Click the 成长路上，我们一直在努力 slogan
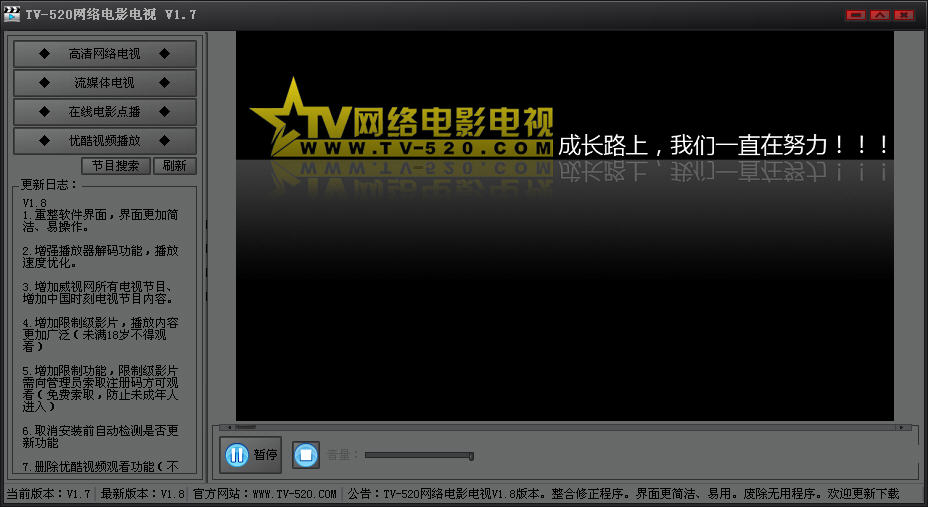 pos(724,145)
